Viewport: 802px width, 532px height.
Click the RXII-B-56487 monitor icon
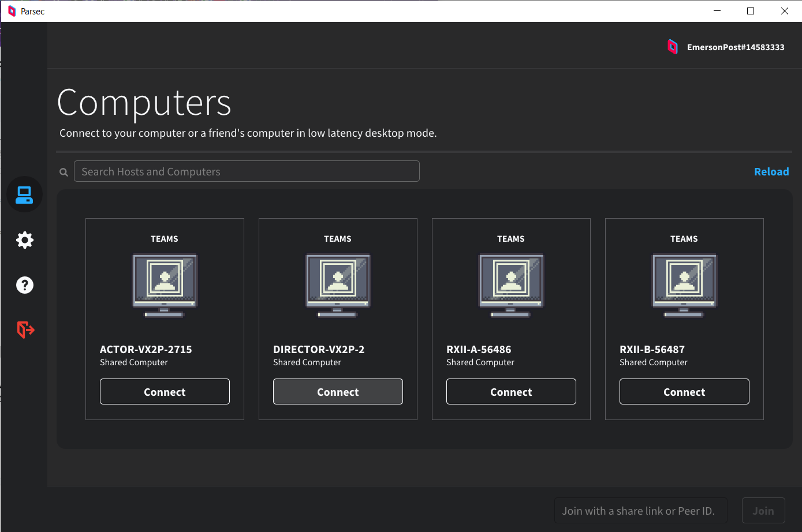coord(684,286)
